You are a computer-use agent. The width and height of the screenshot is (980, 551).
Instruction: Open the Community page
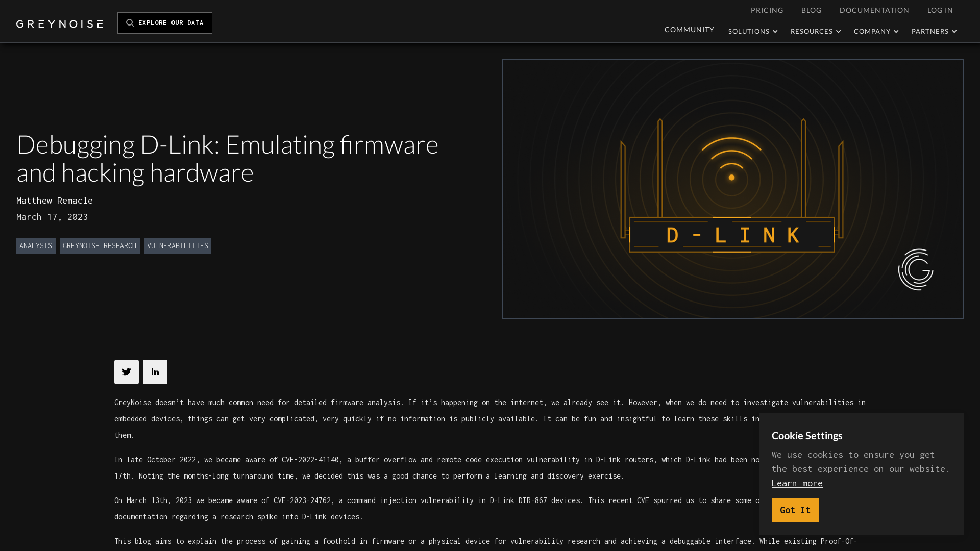tap(689, 30)
